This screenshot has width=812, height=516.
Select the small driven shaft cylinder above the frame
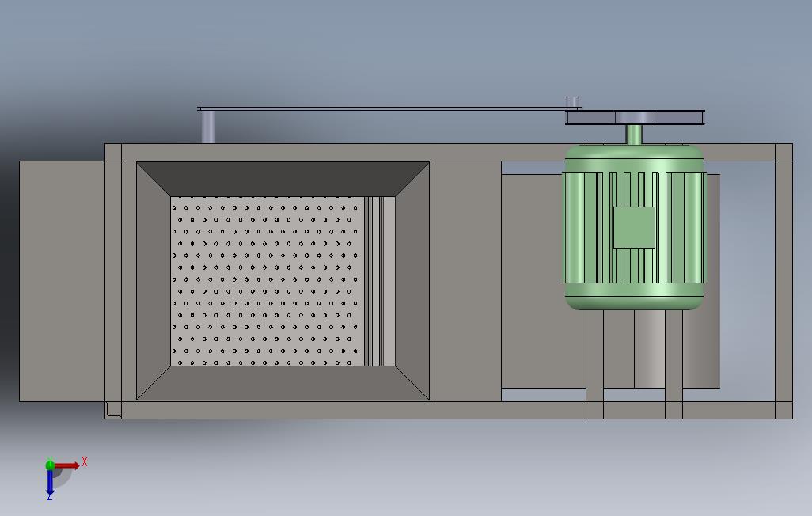tap(208, 127)
